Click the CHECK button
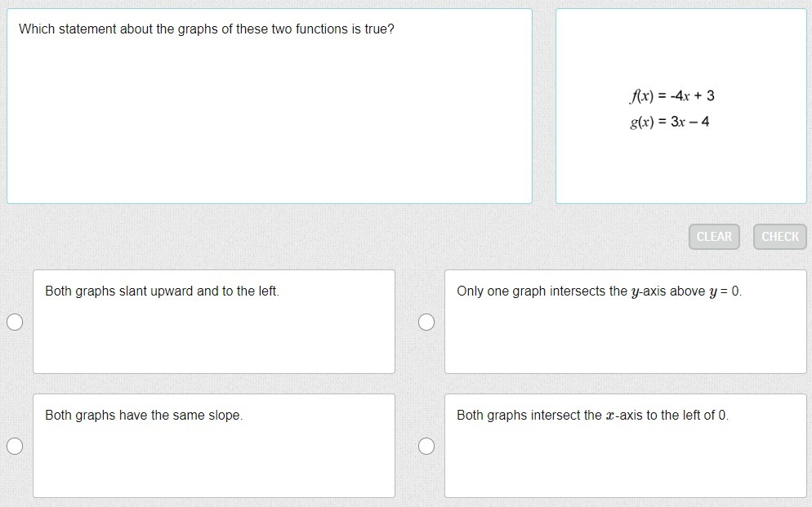Image resolution: width=812 pixels, height=507 pixels. click(x=779, y=237)
